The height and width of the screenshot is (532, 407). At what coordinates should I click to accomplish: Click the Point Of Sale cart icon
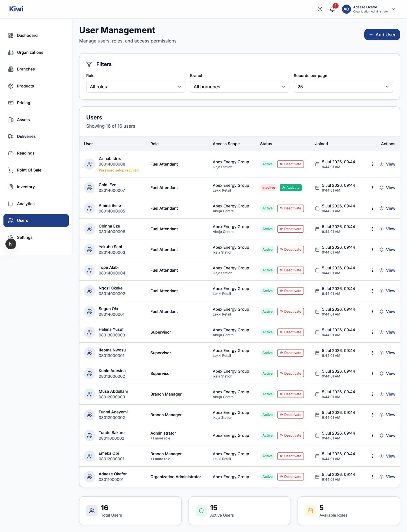[x=11, y=170]
